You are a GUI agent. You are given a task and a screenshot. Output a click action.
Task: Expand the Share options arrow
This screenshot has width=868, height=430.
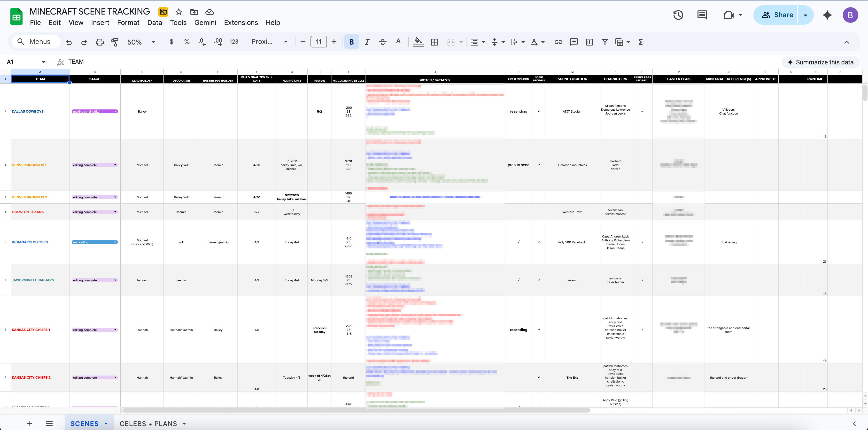click(805, 15)
